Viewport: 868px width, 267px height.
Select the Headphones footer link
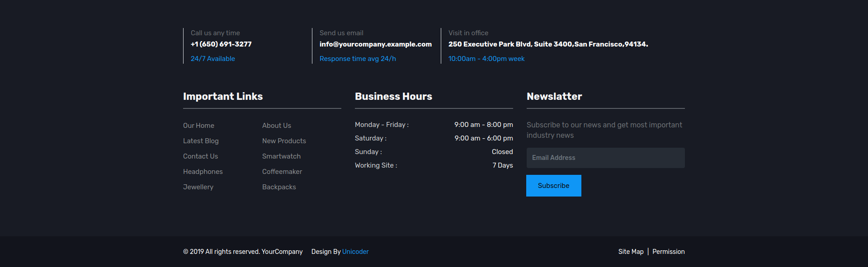click(x=203, y=172)
